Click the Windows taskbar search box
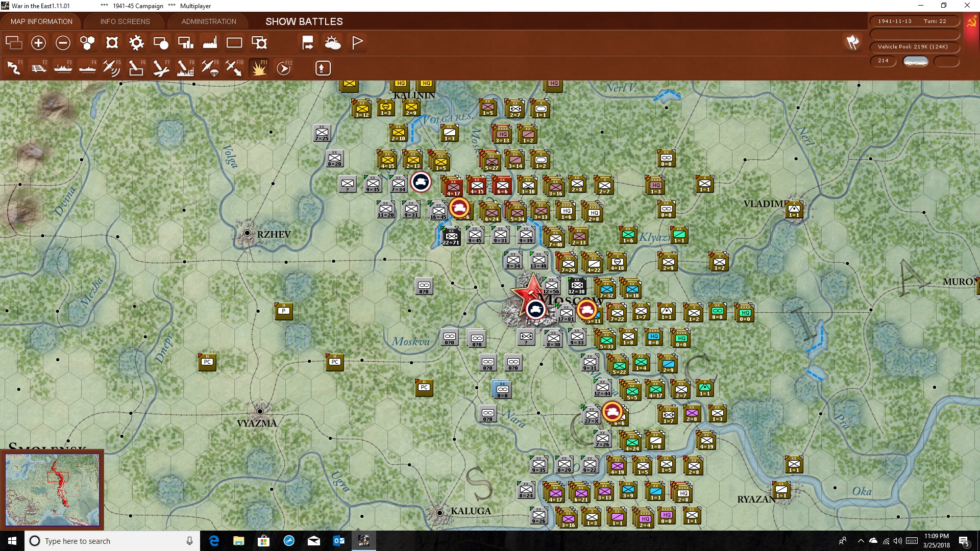Screen dimensions: 980x551 (112, 541)
